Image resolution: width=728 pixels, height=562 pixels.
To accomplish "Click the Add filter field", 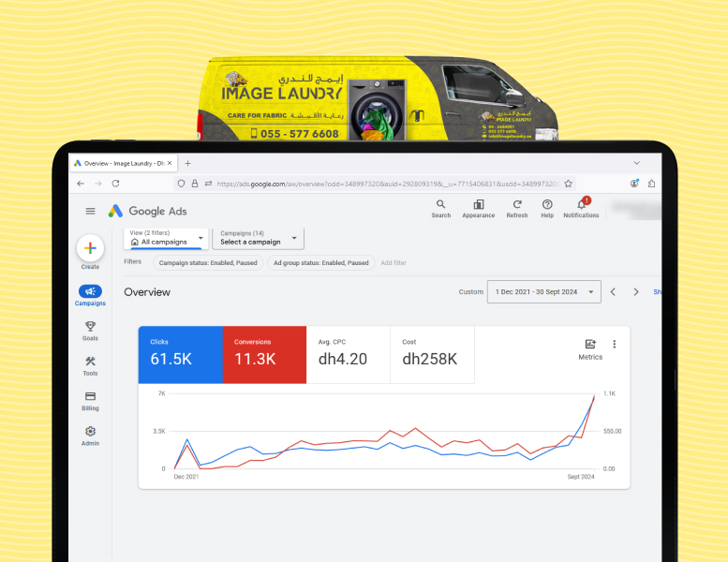I will [394, 263].
